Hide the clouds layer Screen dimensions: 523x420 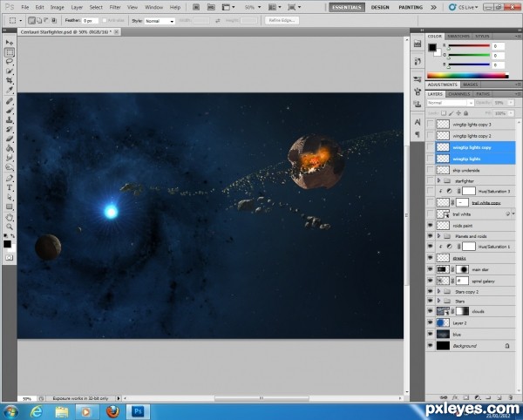pyautogui.click(x=431, y=311)
